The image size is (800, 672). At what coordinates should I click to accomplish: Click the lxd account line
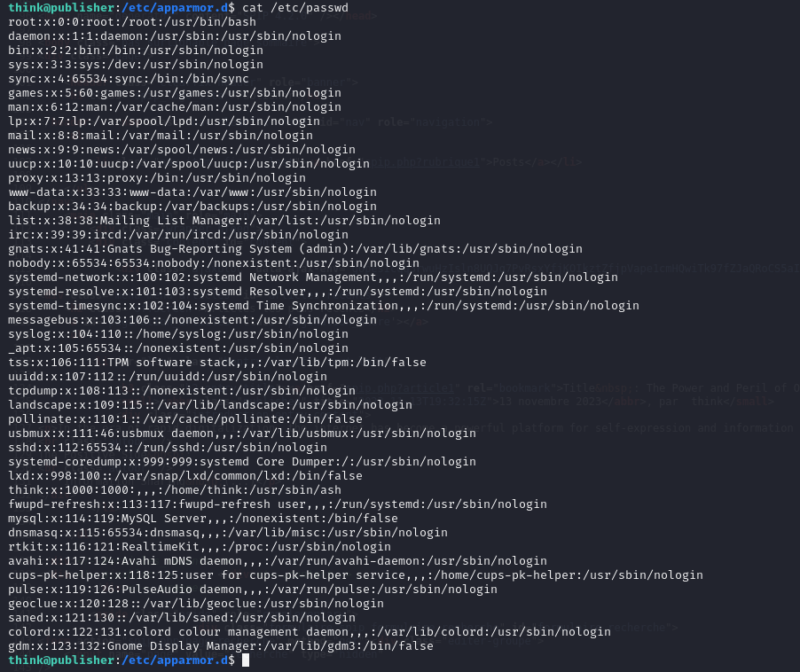coord(185,476)
